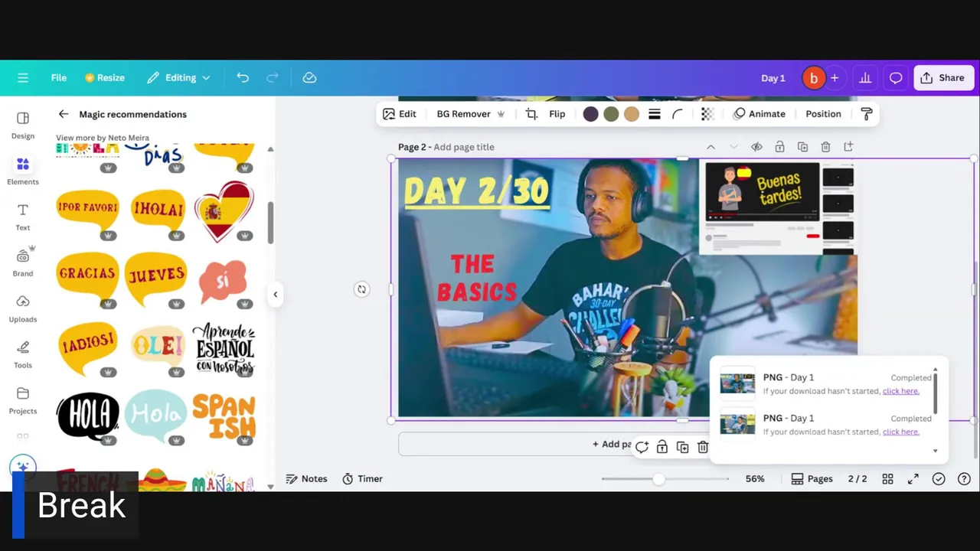The width and height of the screenshot is (980, 551).
Task: Open the Notes panel
Action: (x=306, y=478)
